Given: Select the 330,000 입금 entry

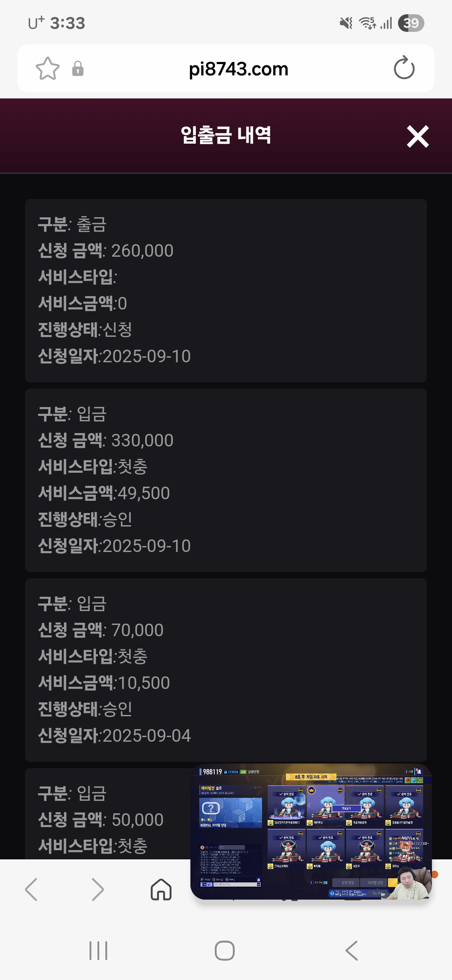Looking at the screenshot, I should (226, 480).
